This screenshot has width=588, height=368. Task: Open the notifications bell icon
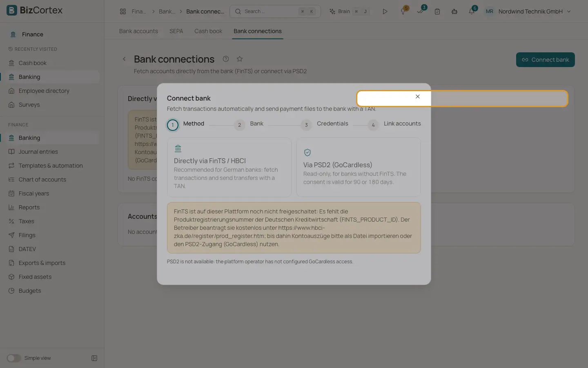tap(472, 11)
